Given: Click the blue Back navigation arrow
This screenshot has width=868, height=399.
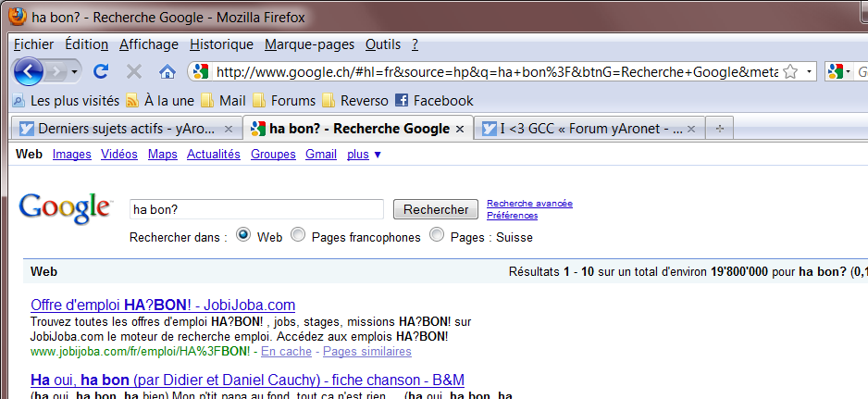Looking at the screenshot, I should pos(29,71).
